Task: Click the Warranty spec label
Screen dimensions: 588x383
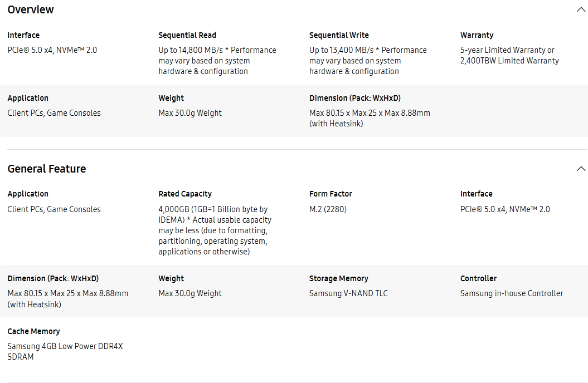Action: pyautogui.click(x=477, y=35)
